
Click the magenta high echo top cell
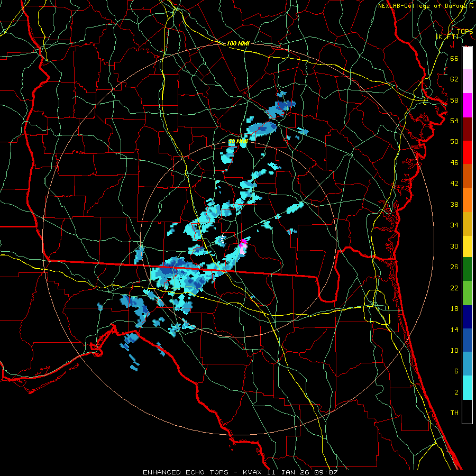coord(243,243)
